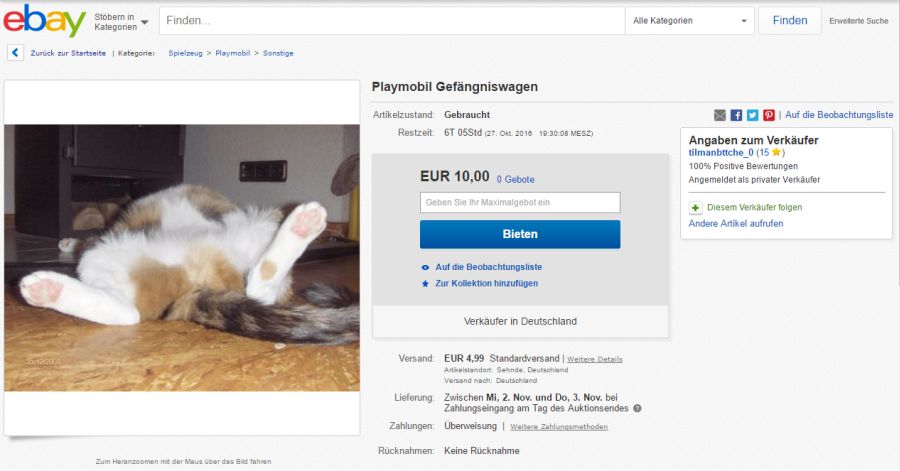The width and height of the screenshot is (900, 471).
Task: Click the back arrow icon to start page
Action: [16, 53]
